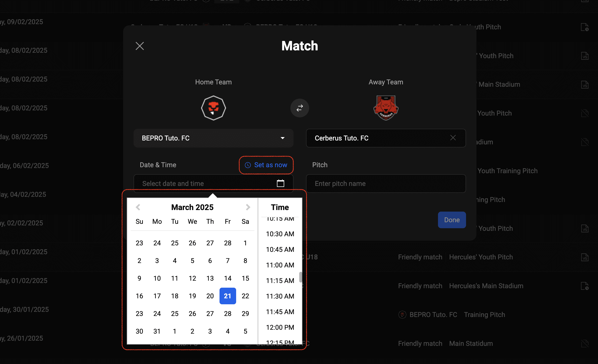Go to previous month in calendar
Screen dimensions: 598x364
[x=138, y=207]
